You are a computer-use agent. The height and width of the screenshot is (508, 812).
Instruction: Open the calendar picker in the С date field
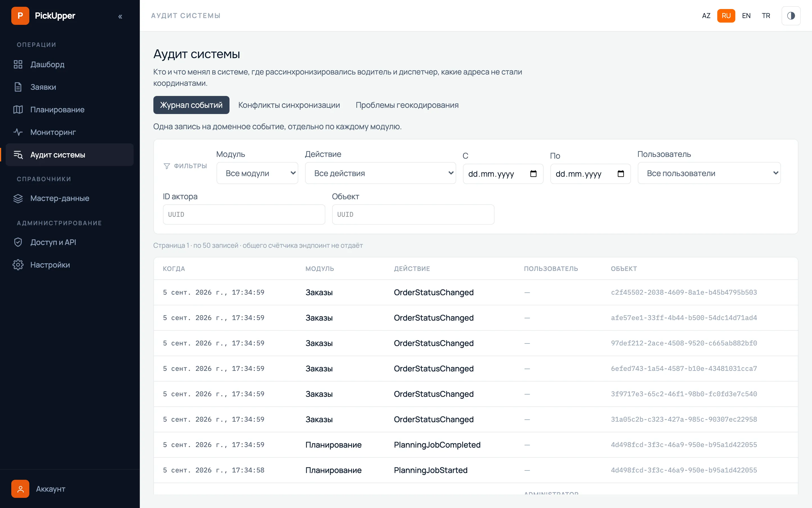pos(533,174)
